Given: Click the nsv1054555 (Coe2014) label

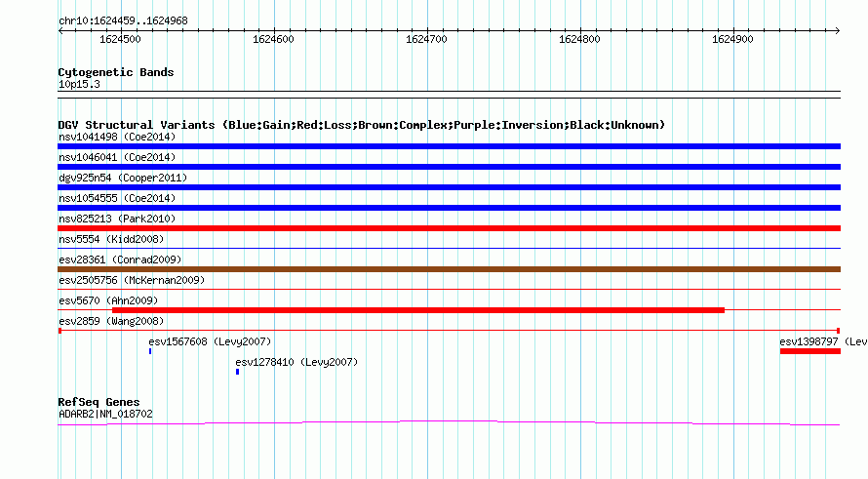Looking at the screenshot, I should [x=117, y=198].
